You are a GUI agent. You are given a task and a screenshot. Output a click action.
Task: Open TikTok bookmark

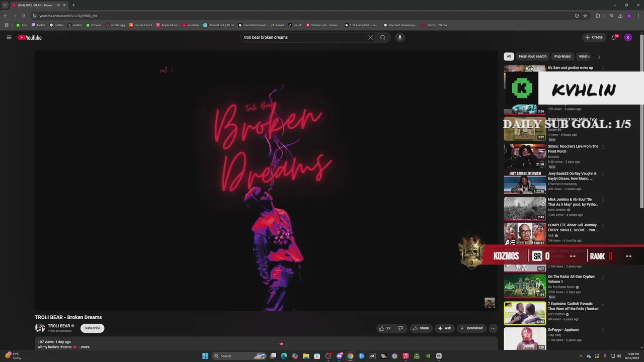point(295,25)
